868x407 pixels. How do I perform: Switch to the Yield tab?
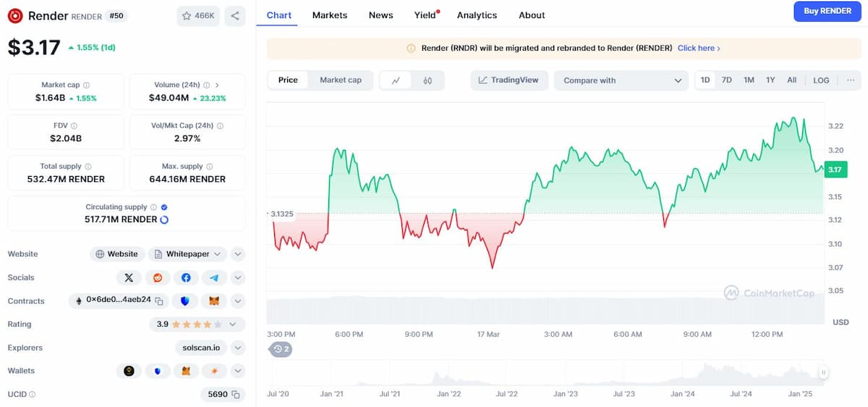[x=425, y=15]
